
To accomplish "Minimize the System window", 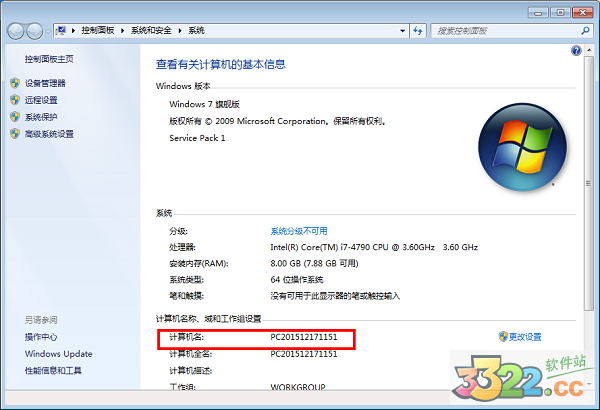I will tap(538, 13).
